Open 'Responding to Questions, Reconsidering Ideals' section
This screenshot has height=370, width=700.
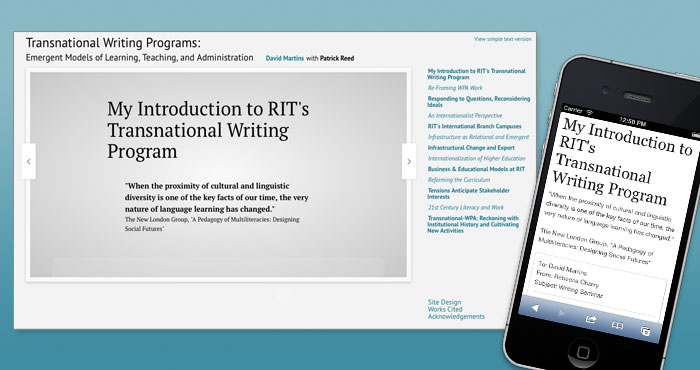pyautogui.click(x=479, y=102)
